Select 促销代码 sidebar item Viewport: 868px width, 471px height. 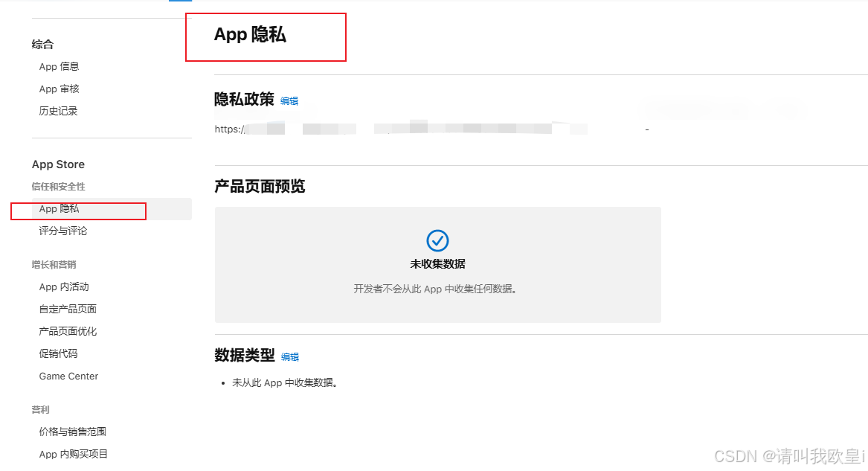click(58, 353)
